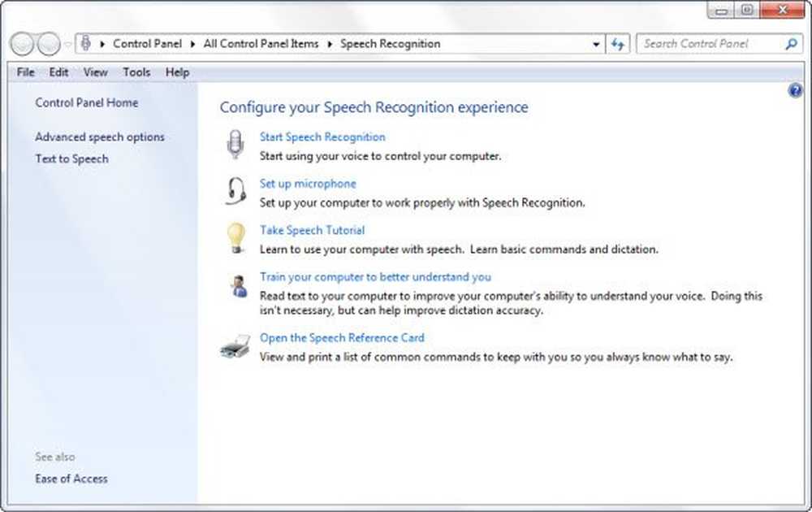Click the headset icon beside Set up microphone
Viewport: 812px width, 512px height.
235,191
